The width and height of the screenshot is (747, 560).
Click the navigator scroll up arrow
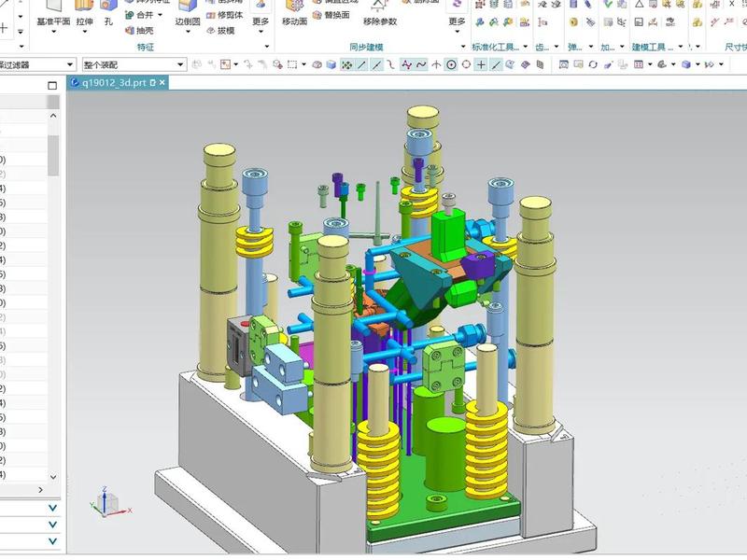(53, 116)
